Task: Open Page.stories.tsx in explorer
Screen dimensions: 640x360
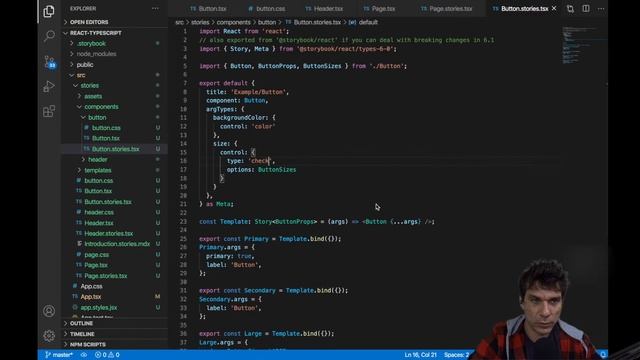Action: pos(106,276)
